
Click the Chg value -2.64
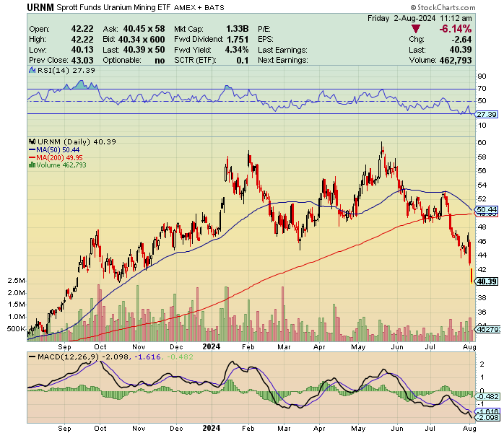tap(461, 40)
